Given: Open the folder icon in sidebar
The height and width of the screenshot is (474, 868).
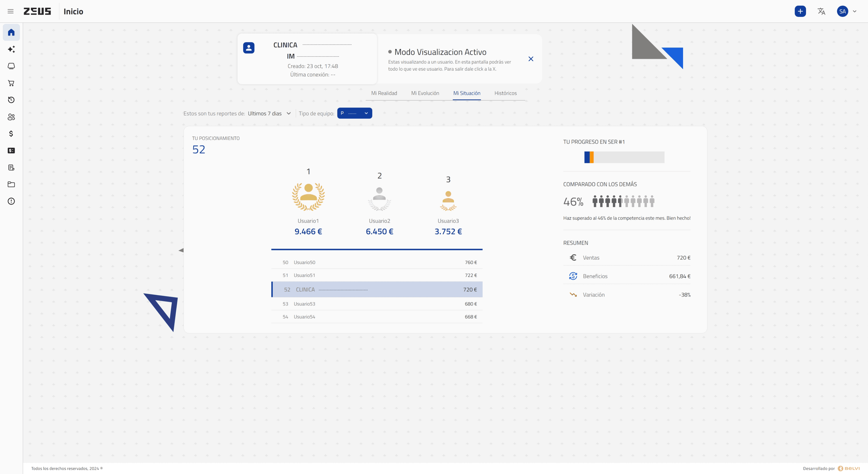Looking at the screenshot, I should click(11, 184).
